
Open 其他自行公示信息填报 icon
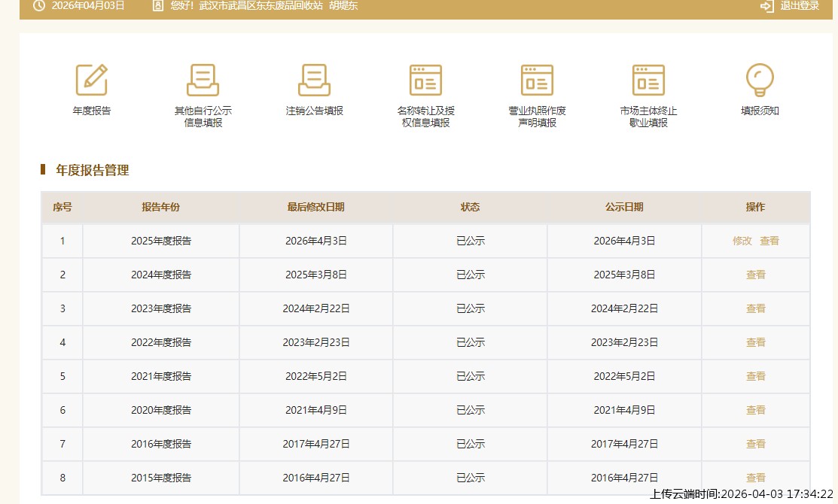click(x=203, y=80)
